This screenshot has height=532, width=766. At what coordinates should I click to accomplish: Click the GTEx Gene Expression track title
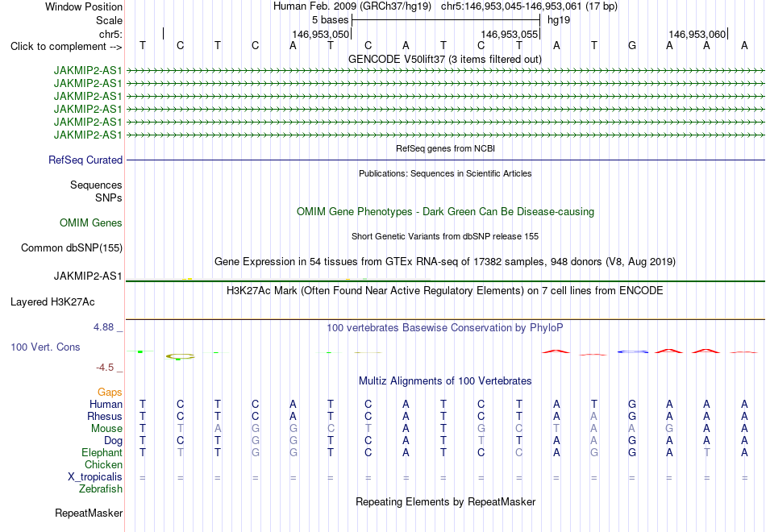(445, 262)
